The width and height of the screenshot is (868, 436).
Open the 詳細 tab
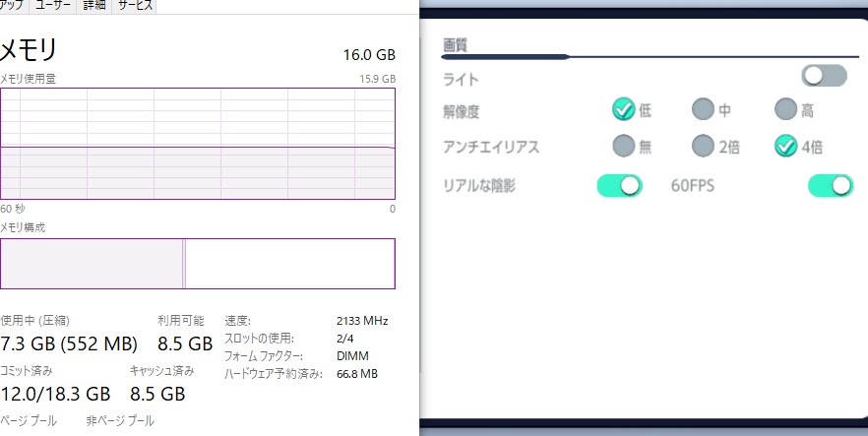pos(93,6)
